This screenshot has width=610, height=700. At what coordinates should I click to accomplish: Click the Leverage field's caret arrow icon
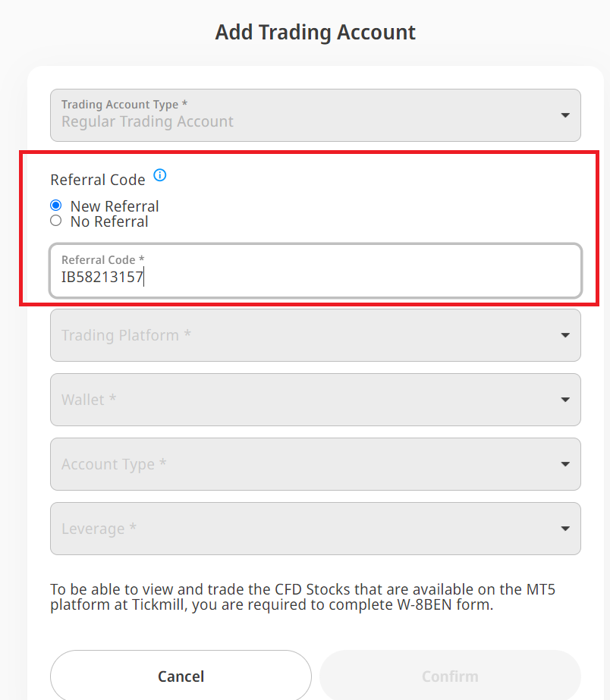click(564, 529)
